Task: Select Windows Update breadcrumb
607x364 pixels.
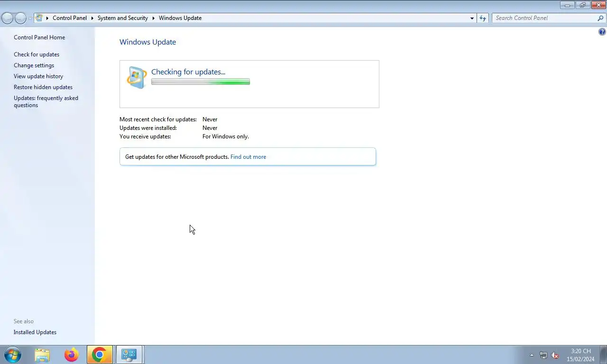Action: (180, 18)
